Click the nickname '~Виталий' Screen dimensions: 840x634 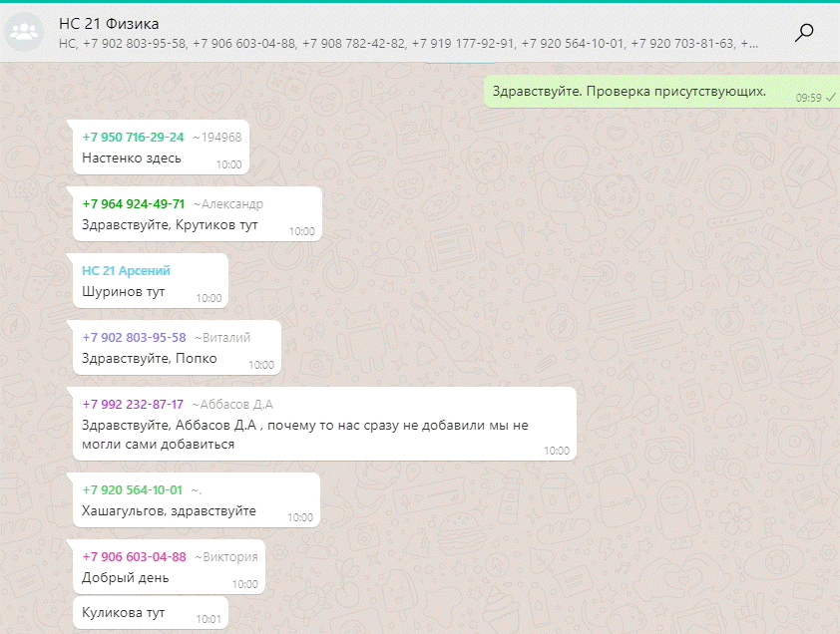point(222,338)
